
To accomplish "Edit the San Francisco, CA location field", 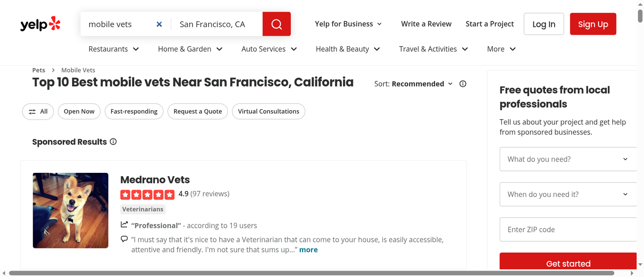I will click(217, 24).
